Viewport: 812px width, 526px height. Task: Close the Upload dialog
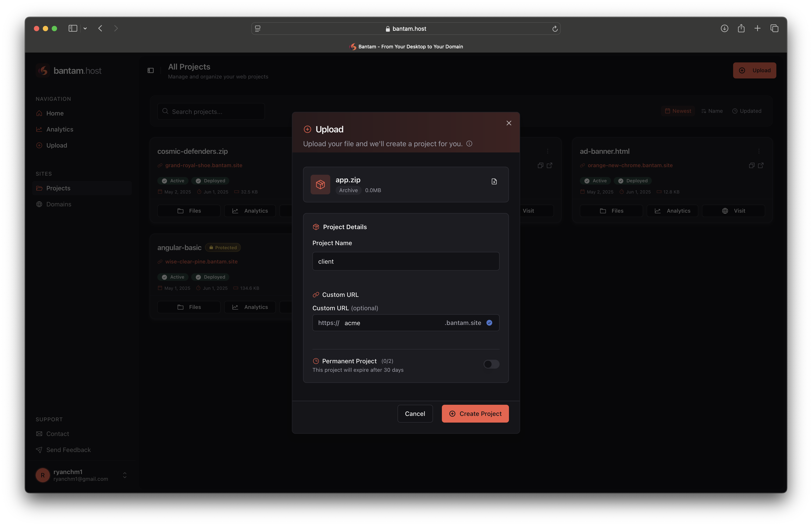pyautogui.click(x=509, y=123)
